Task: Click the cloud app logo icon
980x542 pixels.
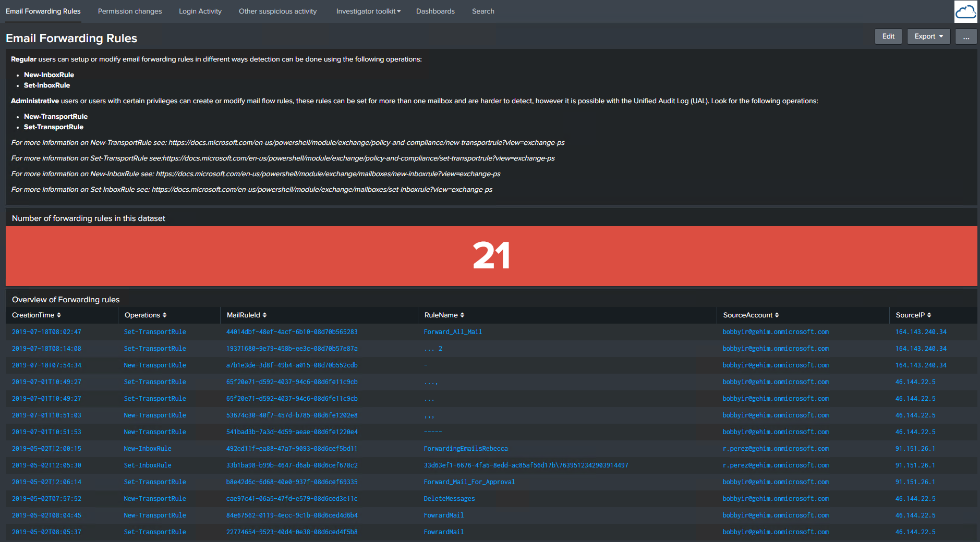Action: point(965,11)
